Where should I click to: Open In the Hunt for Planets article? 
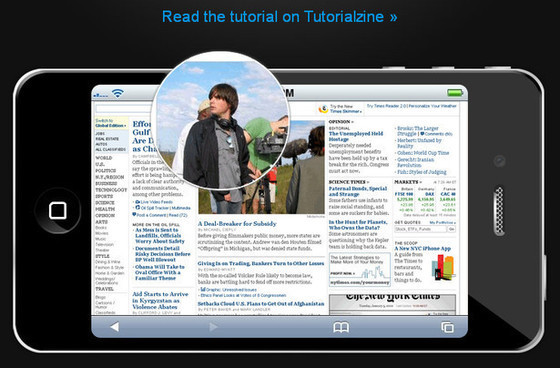pos(358,225)
